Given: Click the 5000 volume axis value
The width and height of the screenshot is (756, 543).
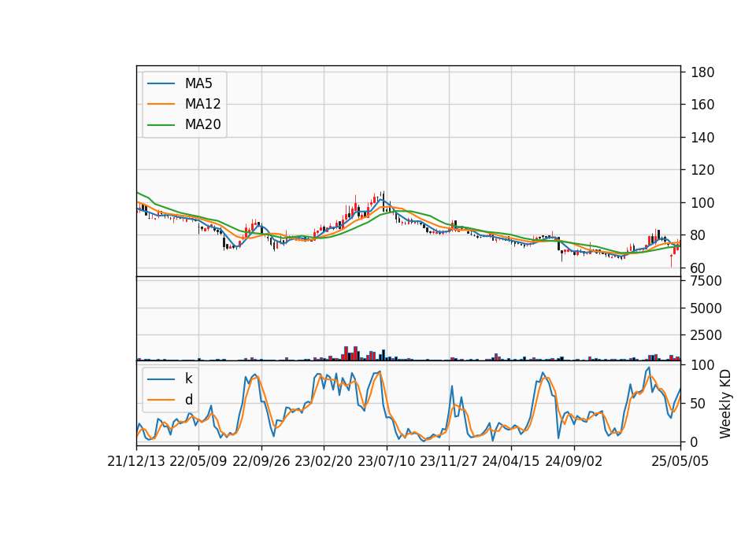Looking at the screenshot, I should point(706,308).
